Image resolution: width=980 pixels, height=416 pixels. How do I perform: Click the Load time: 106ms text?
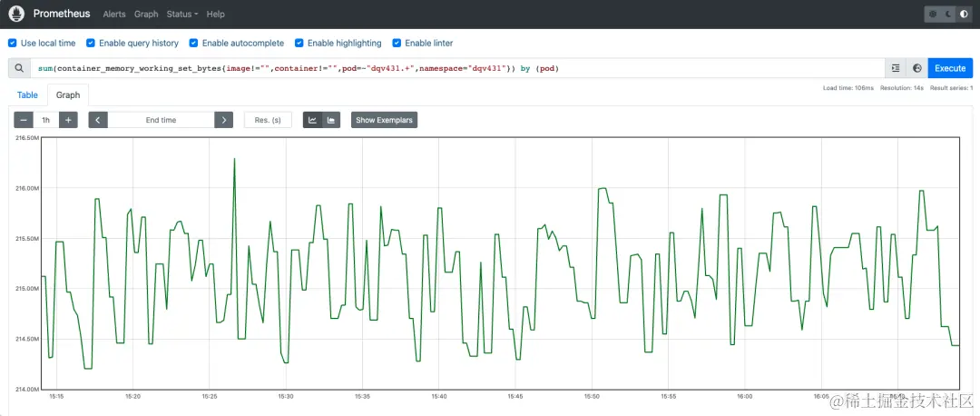coord(848,88)
